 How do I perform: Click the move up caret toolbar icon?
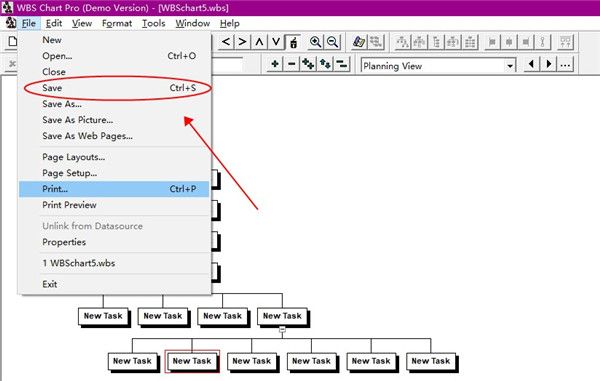pos(259,42)
